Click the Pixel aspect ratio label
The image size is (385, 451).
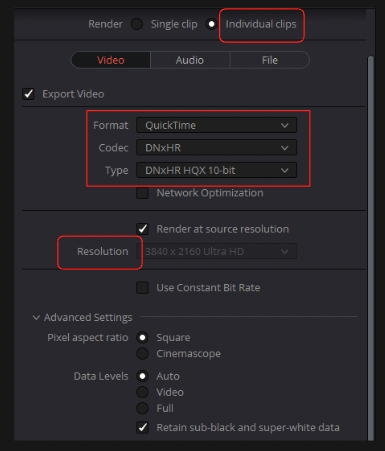[88, 338]
